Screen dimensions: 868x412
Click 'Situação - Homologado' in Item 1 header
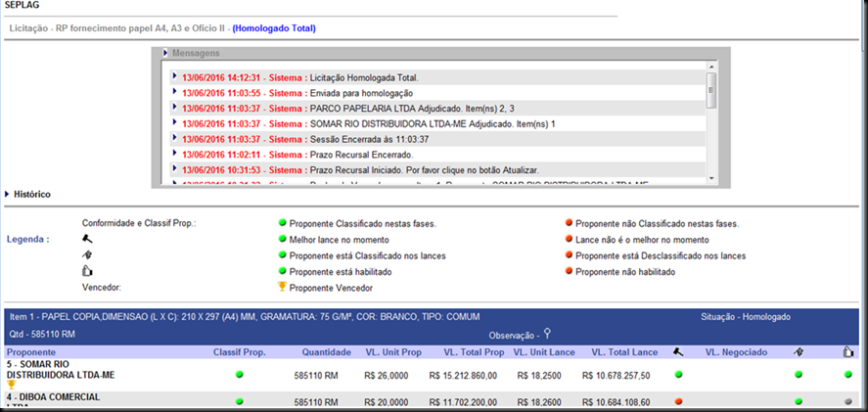point(745,317)
